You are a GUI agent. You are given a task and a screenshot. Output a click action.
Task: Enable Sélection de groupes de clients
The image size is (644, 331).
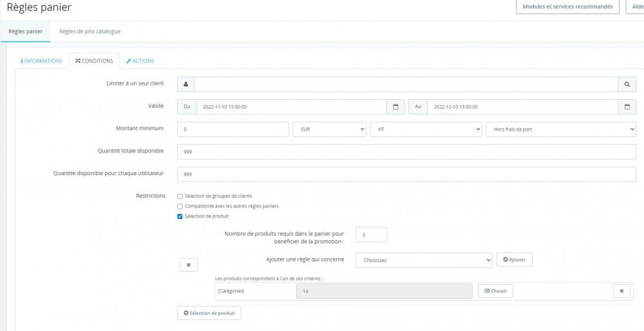pos(180,196)
